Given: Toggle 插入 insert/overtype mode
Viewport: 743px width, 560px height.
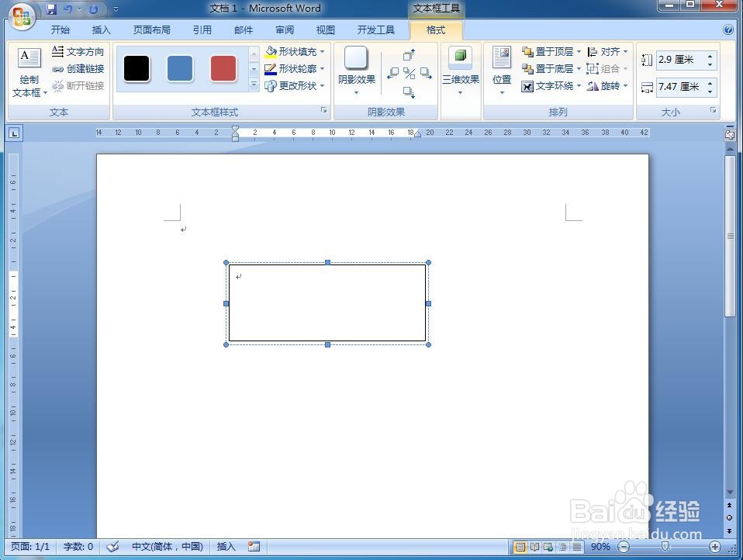Looking at the screenshot, I should pos(226,547).
